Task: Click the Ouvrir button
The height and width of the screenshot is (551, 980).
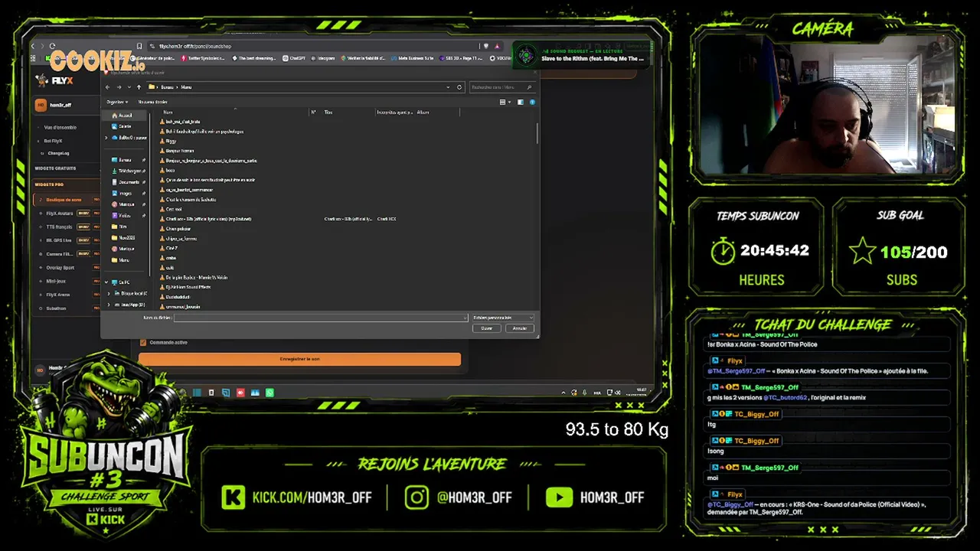Action: coord(487,328)
